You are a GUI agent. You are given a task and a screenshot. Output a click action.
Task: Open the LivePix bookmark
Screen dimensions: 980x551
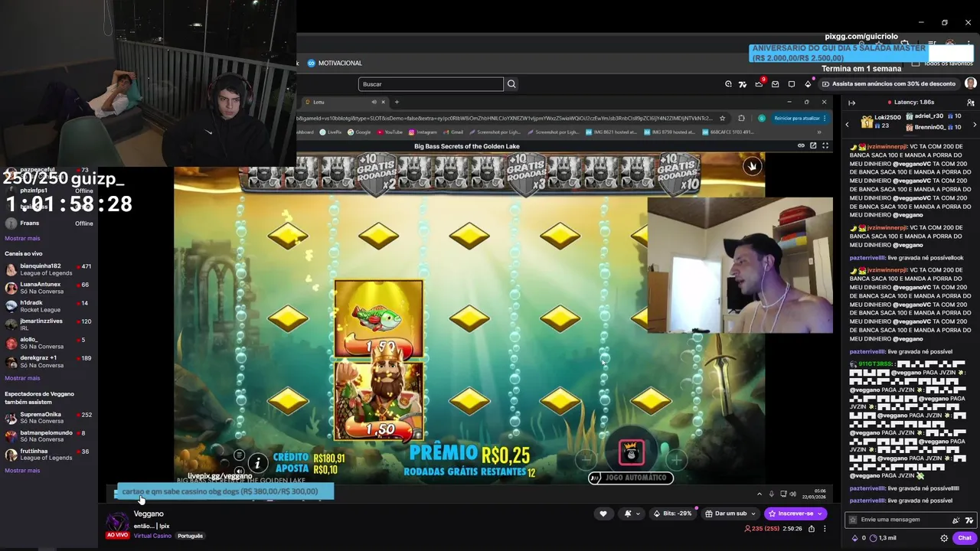tap(331, 132)
